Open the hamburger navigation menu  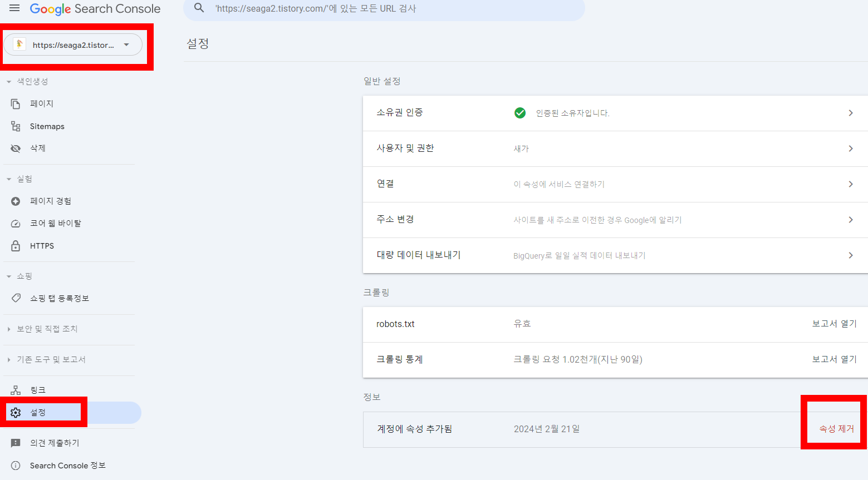14,8
